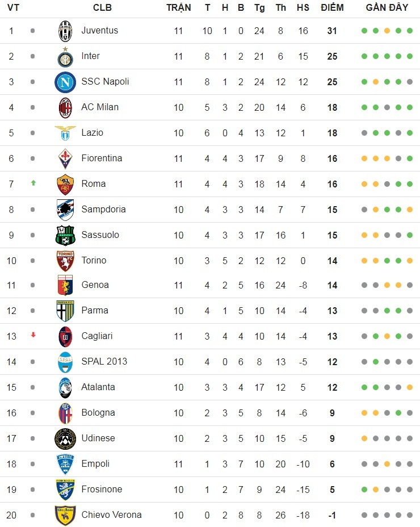The height and width of the screenshot is (527, 420).
Task: Click the Torino club crest
Action: point(65,261)
